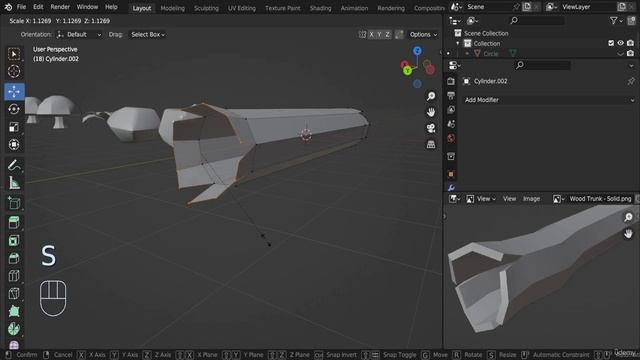The width and height of the screenshot is (640, 360).
Task: Open the Drag Select Box dropdown
Action: (x=148, y=35)
